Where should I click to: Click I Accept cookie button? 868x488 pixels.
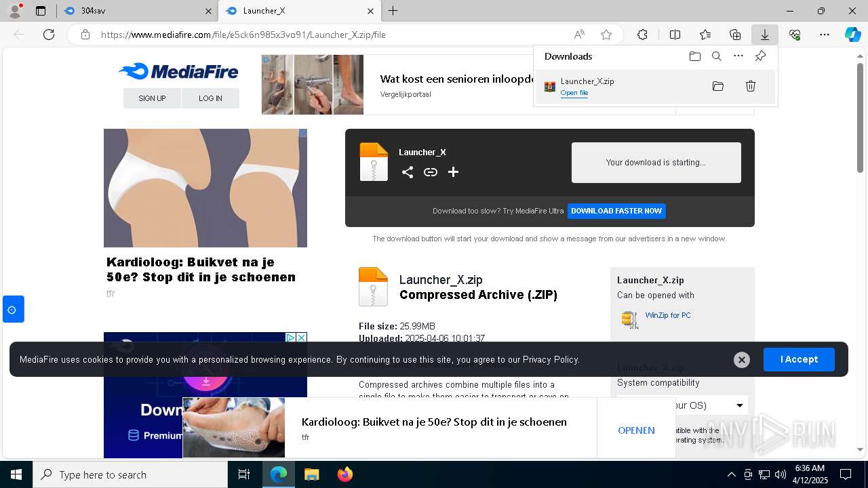pyautogui.click(x=799, y=359)
